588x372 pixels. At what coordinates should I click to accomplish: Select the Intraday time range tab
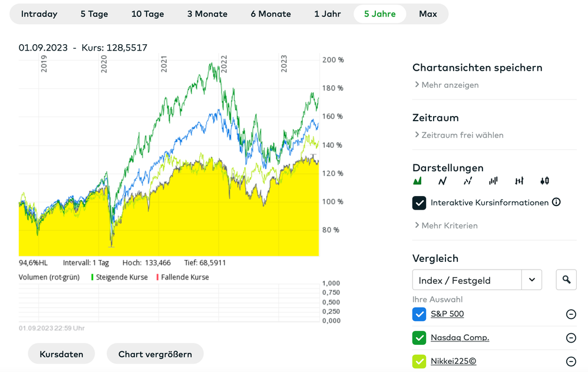coord(39,14)
